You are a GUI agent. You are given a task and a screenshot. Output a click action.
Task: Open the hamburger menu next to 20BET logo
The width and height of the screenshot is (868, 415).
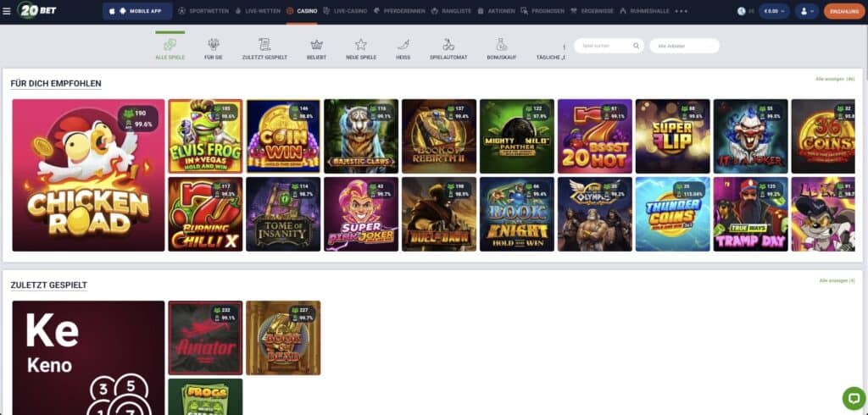coord(7,11)
